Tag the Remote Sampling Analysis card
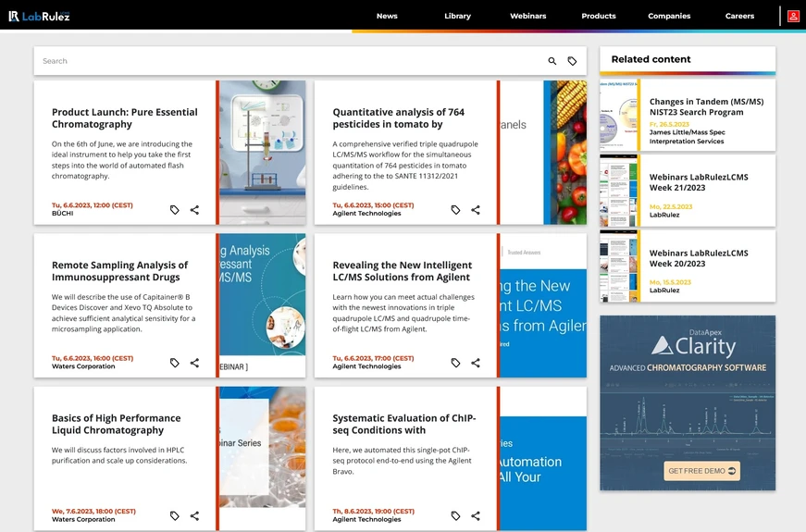The width and height of the screenshot is (806, 532). coord(175,363)
